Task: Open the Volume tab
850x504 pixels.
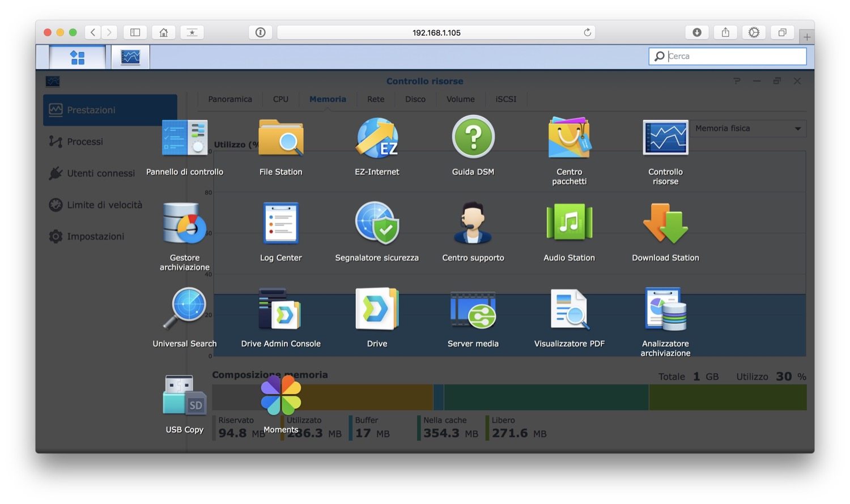Action: coord(461,99)
